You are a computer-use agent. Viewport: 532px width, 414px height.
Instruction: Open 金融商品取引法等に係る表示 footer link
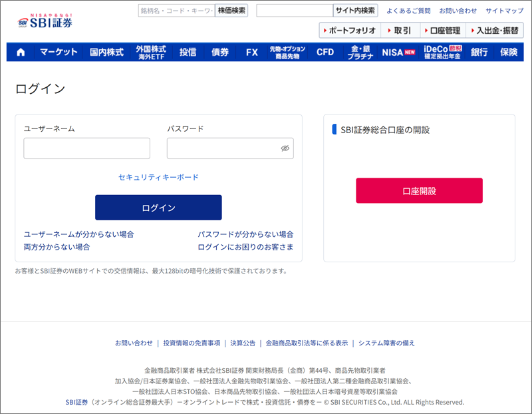tap(307, 343)
